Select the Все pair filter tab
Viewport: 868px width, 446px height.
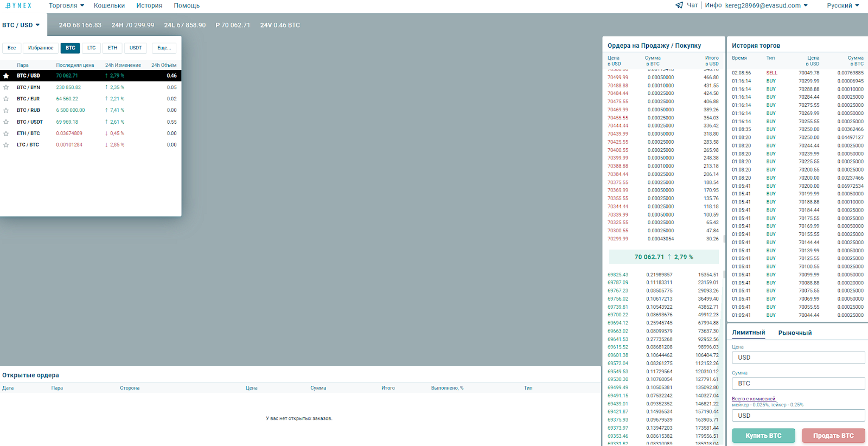tap(11, 48)
